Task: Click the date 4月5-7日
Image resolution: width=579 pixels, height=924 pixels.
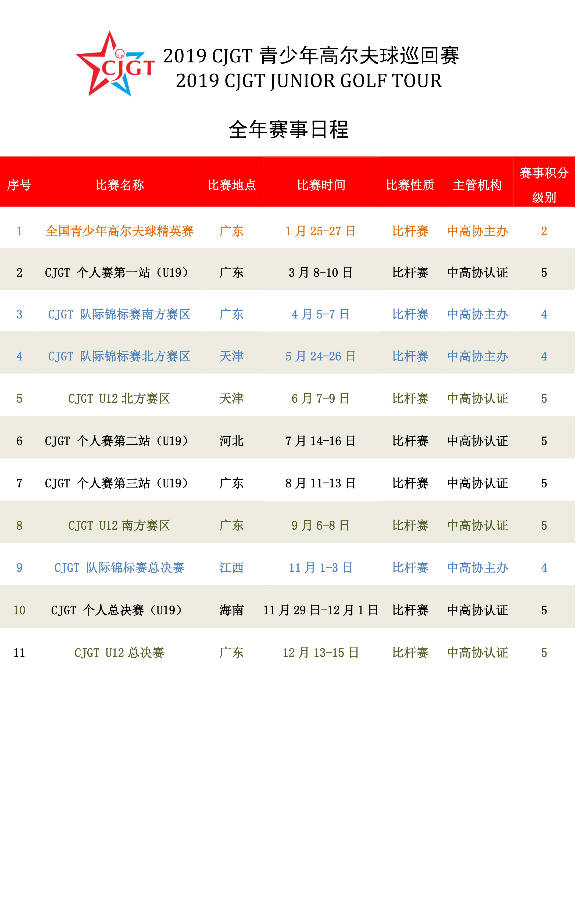Action: pyautogui.click(x=321, y=314)
